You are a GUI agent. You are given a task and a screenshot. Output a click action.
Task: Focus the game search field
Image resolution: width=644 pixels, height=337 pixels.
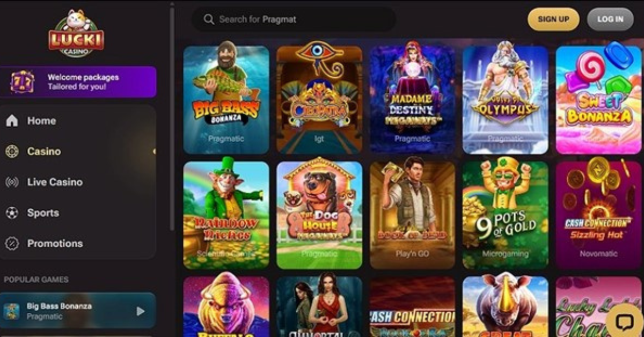pyautogui.click(x=294, y=19)
